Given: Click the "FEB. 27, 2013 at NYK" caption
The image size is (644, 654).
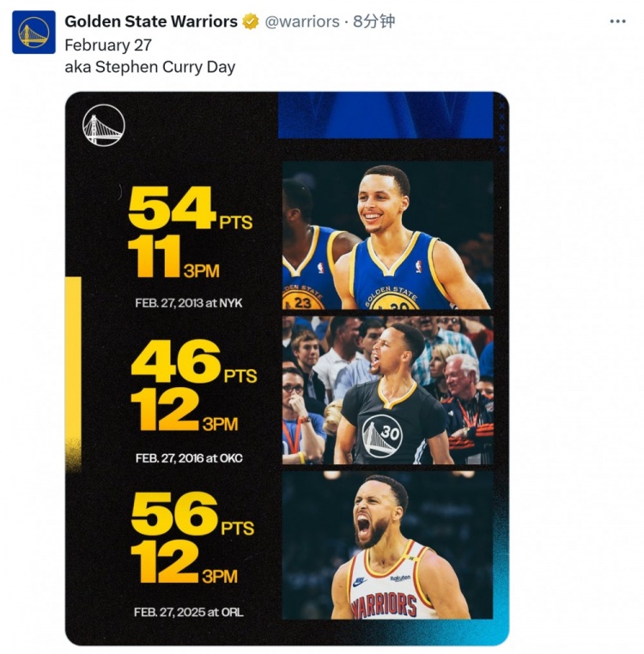Looking at the screenshot, I should [x=189, y=303].
